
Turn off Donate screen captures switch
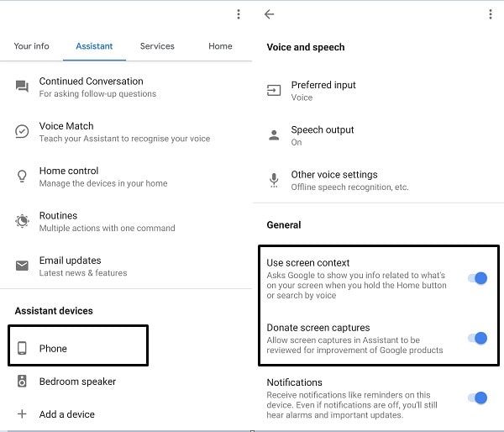[x=478, y=338]
